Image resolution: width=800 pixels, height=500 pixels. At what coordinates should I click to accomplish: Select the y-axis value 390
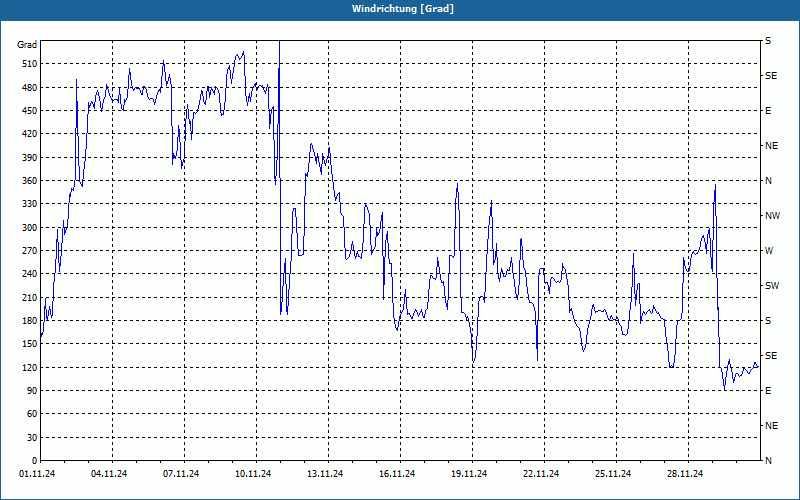tap(30, 158)
